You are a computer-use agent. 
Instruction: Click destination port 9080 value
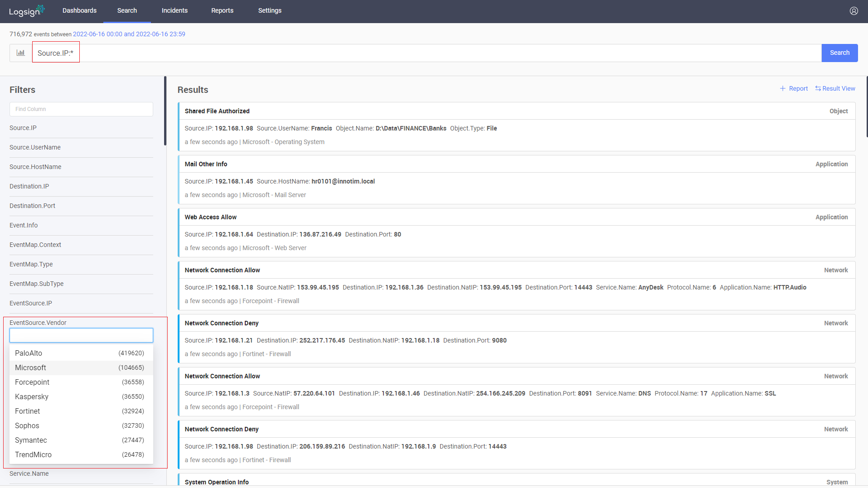pyautogui.click(x=499, y=340)
